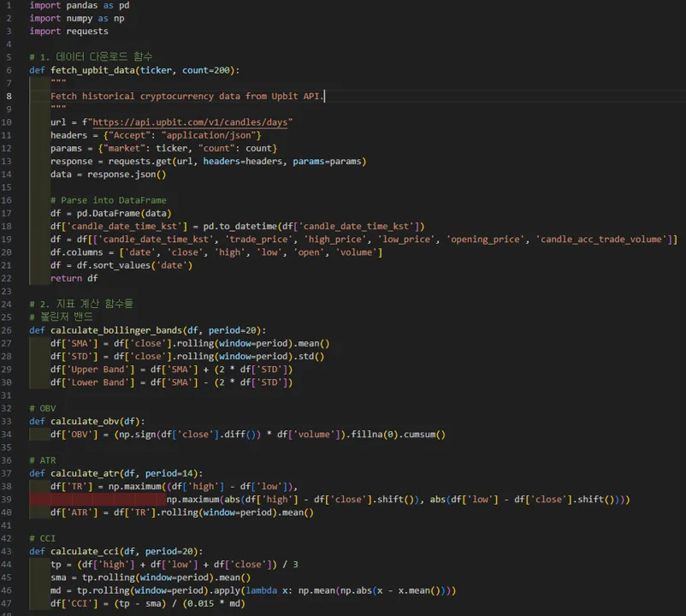
Task: Click 'df = pd.DataFrame(data)' line
Action: point(110,214)
